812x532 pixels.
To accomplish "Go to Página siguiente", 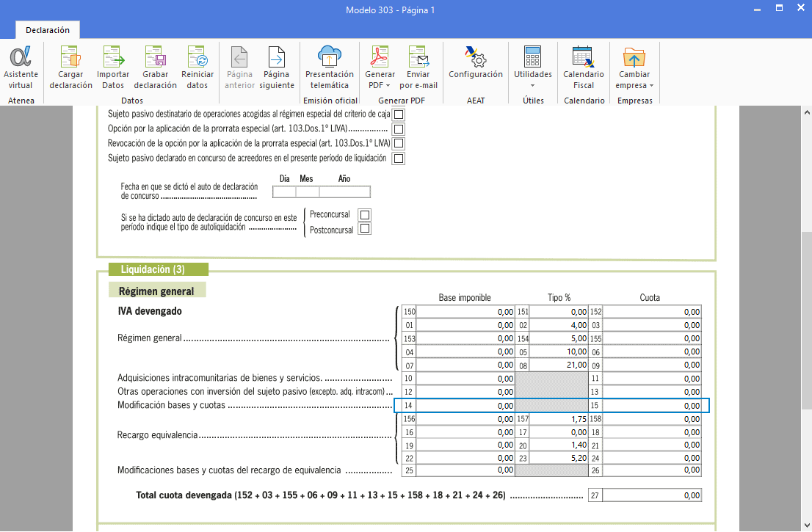I will [277, 68].
